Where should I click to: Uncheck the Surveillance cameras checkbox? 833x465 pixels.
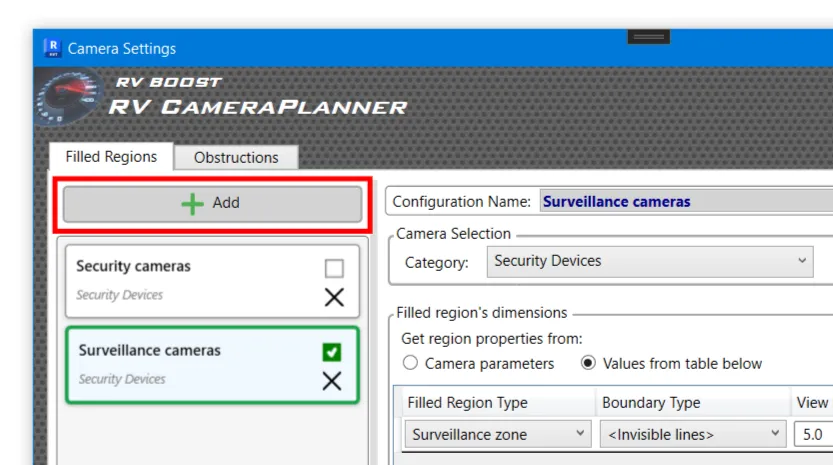(x=332, y=352)
